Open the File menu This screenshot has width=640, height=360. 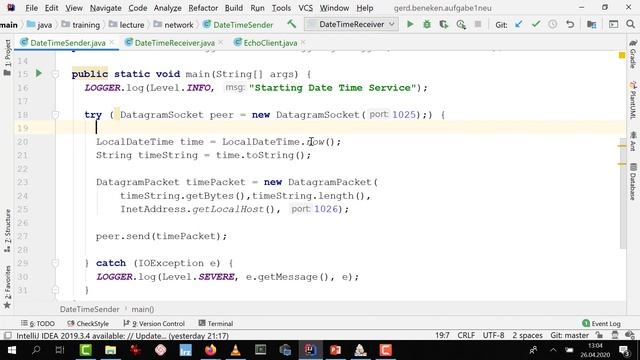(31, 8)
